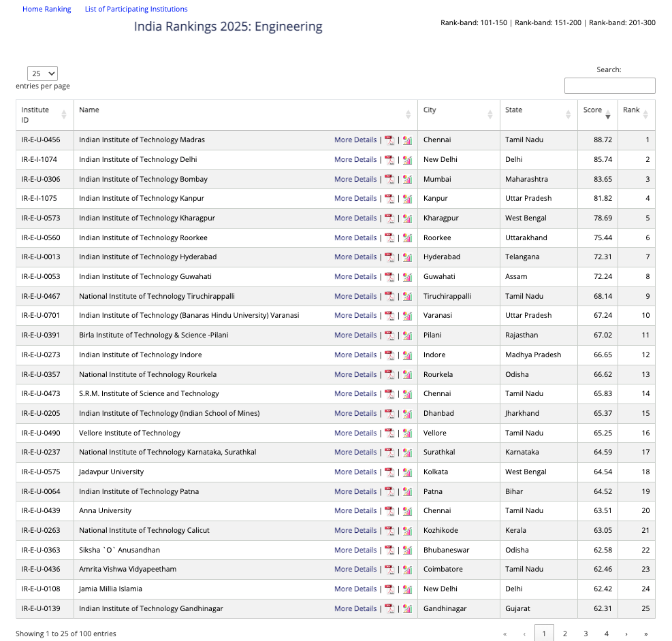The width and height of the screenshot is (672, 641).
Task: Go to pagination page 2
Action: pos(565,634)
